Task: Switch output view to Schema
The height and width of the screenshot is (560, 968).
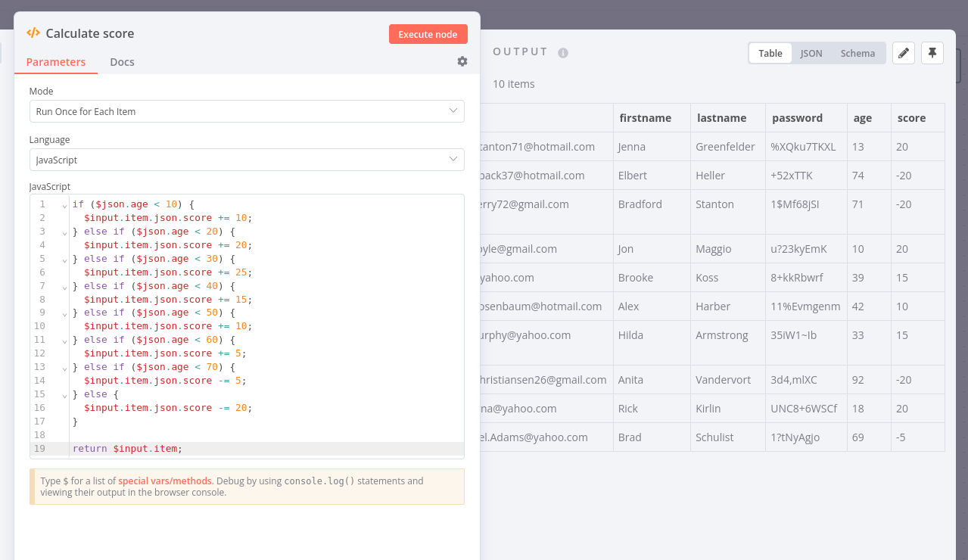Action: pyautogui.click(x=858, y=53)
